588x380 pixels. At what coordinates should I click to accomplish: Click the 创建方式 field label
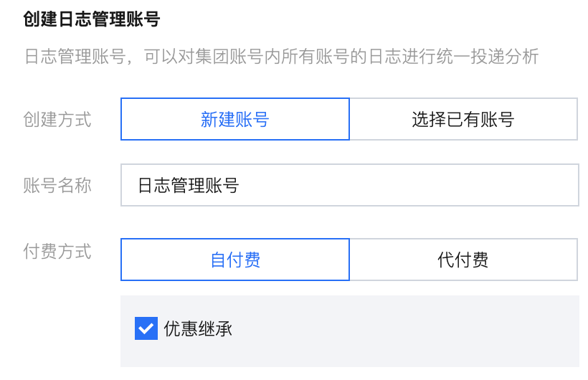[57, 119]
